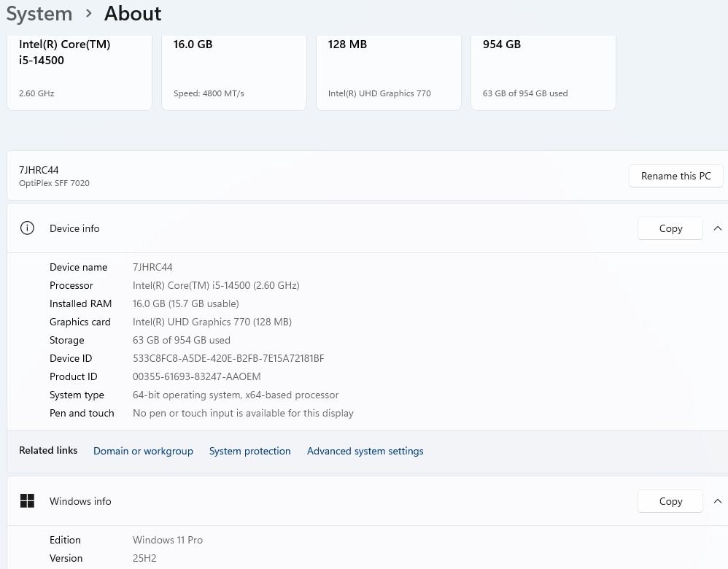Collapse the Device info section chevron
The width and height of the screenshot is (728, 569).
pos(717,228)
